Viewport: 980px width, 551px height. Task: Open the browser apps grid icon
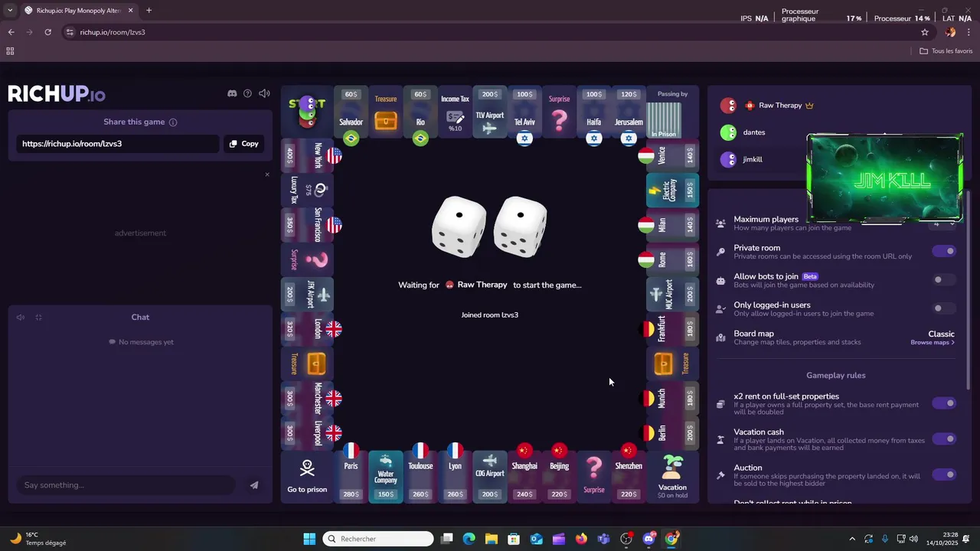(x=10, y=51)
